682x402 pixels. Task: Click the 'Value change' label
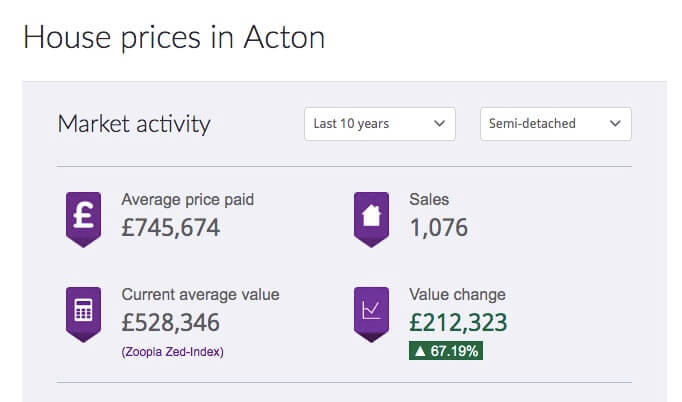click(x=458, y=295)
